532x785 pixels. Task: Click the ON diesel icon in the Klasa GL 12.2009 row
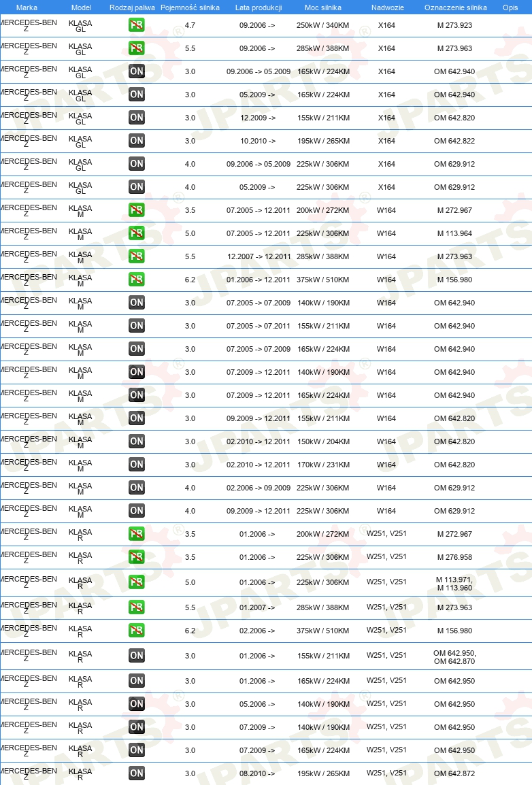point(136,118)
